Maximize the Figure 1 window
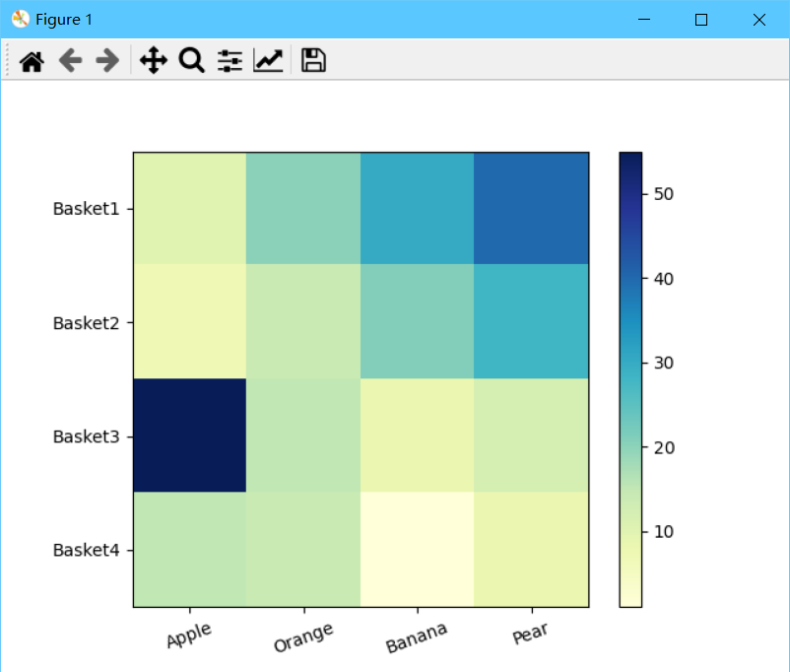 tap(700, 20)
